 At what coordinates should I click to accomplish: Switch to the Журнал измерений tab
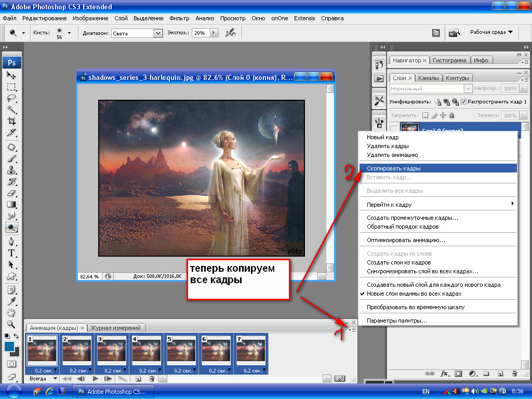pyautogui.click(x=116, y=328)
